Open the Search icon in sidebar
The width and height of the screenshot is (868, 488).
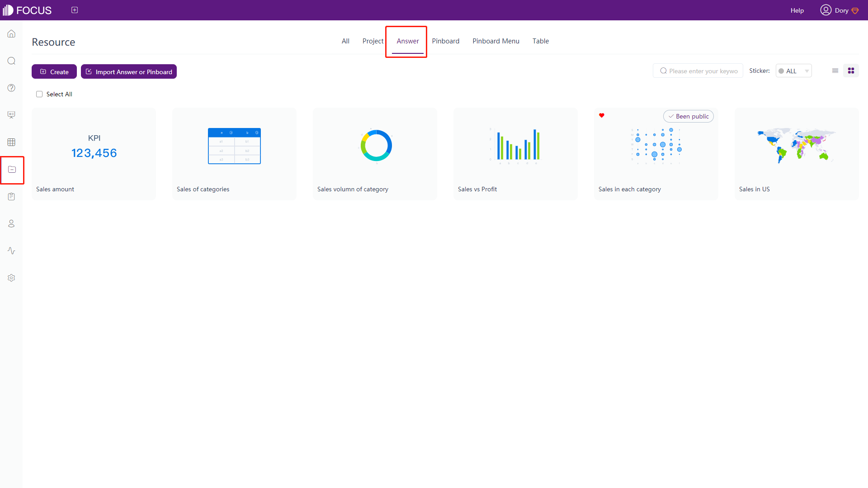[11, 61]
